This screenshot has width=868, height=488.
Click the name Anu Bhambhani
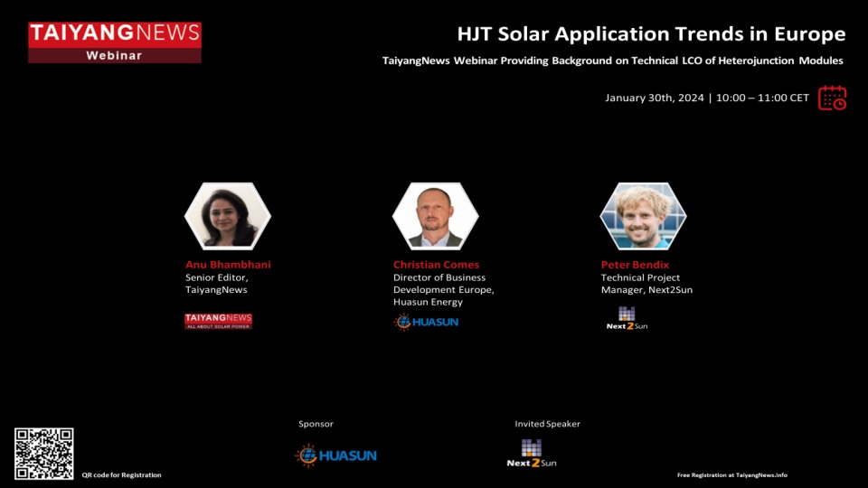coord(228,265)
